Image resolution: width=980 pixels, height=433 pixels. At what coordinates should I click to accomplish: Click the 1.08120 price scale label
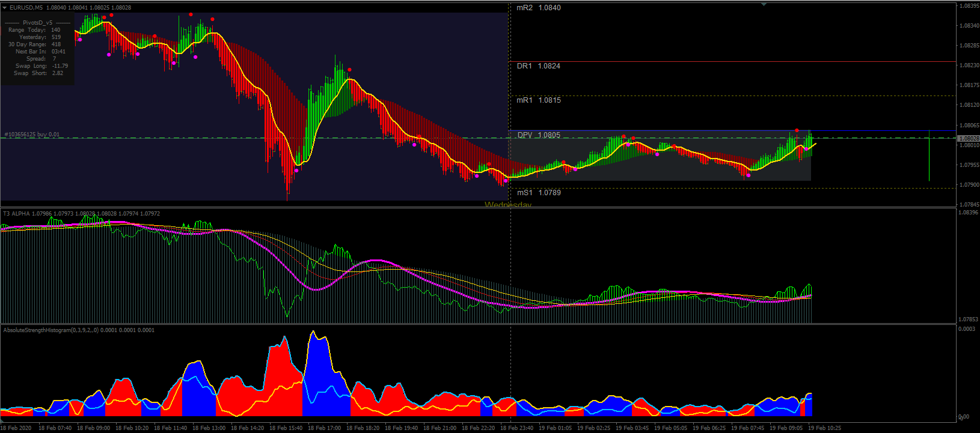969,105
